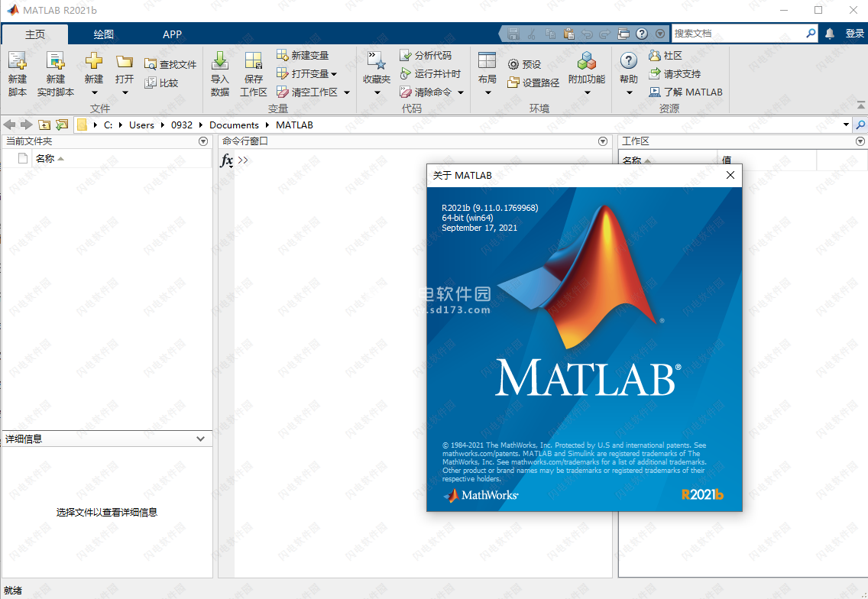Click the notification bell icon
The image size is (868, 599).
[x=830, y=34]
